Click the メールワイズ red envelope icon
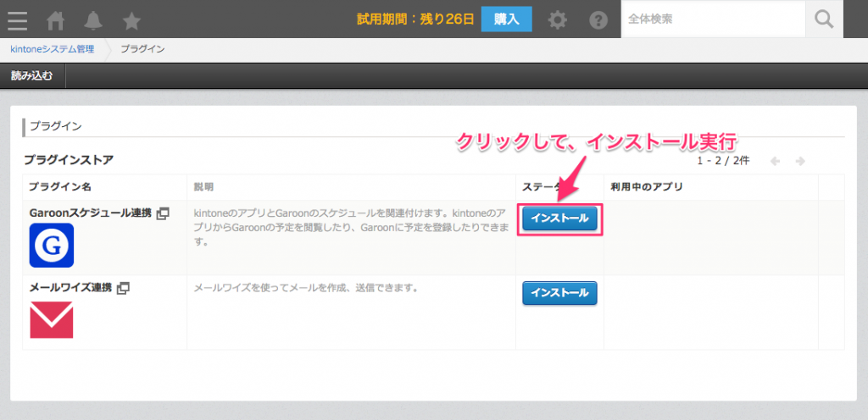The height and width of the screenshot is (420, 868). pyautogui.click(x=52, y=319)
